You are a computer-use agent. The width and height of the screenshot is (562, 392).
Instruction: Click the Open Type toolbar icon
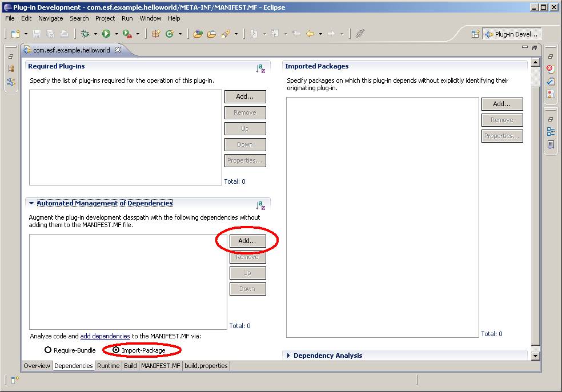pos(198,34)
